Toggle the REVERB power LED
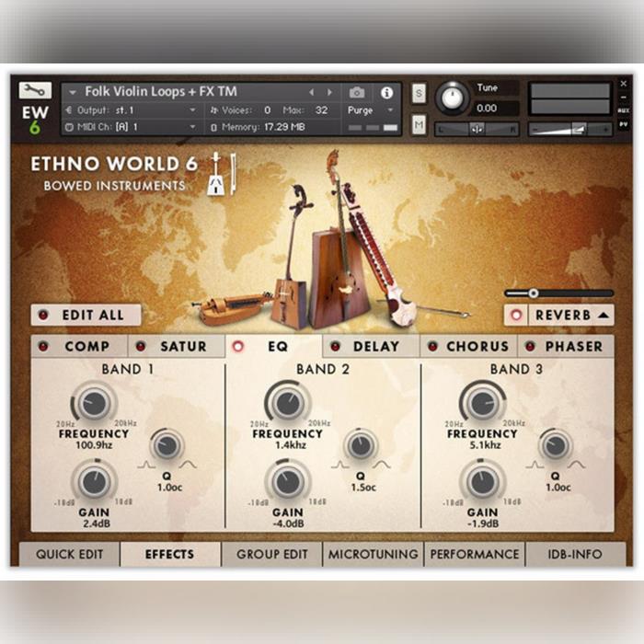 [x=516, y=316]
